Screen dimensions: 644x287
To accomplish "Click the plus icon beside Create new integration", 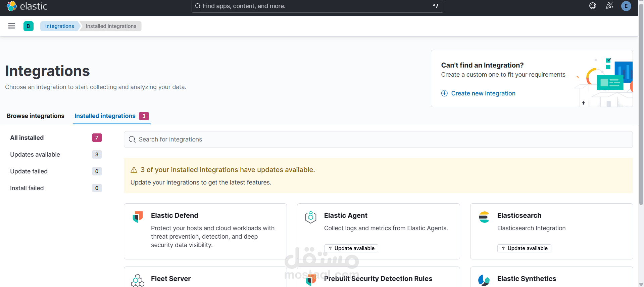I will coord(444,93).
